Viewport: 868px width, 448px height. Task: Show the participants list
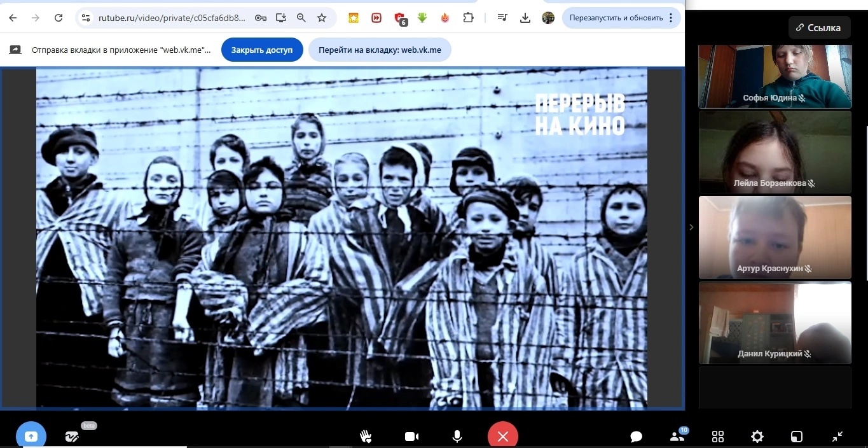(x=677, y=437)
